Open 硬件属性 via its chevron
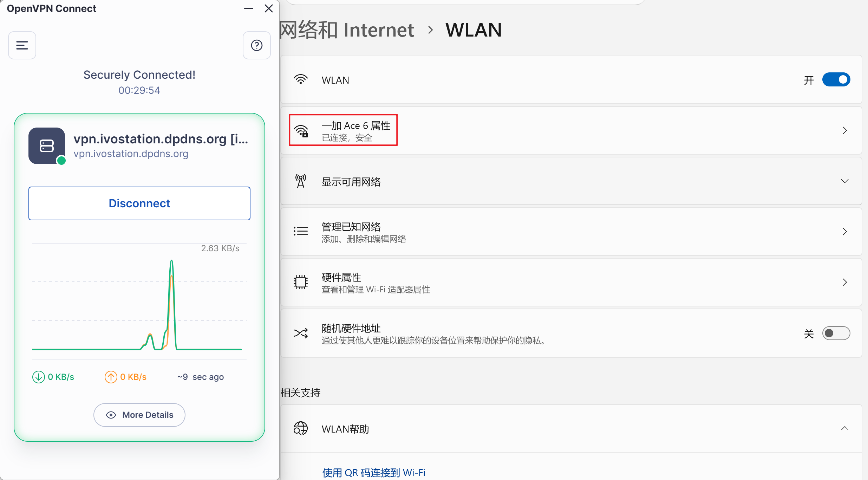 (845, 282)
